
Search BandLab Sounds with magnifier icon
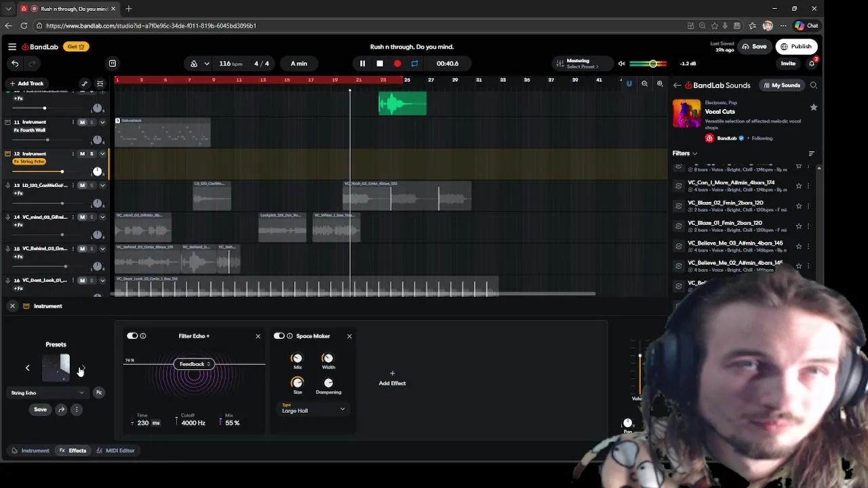tap(814, 85)
